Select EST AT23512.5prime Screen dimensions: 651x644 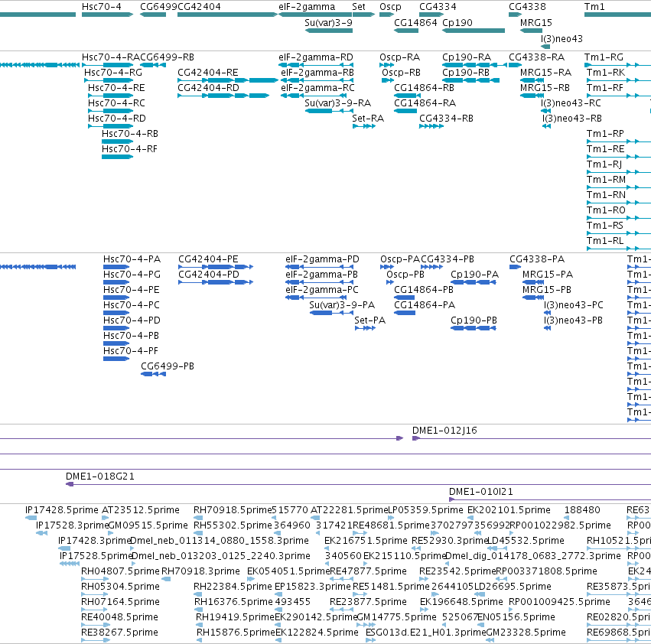click(140, 510)
